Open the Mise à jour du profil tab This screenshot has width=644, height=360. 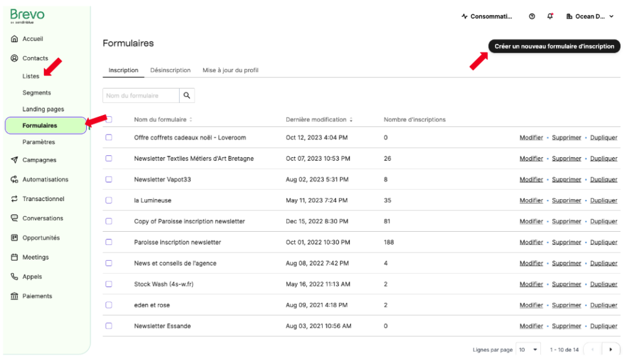(230, 70)
